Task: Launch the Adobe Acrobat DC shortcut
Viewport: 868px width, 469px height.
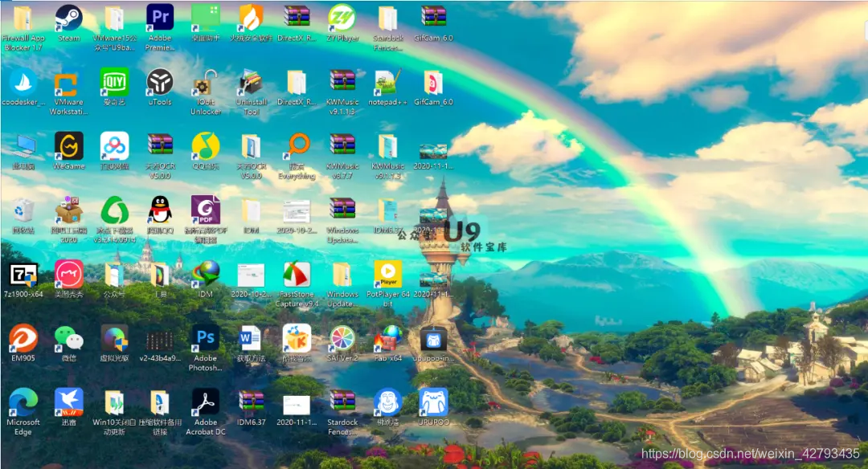Action: [206, 402]
